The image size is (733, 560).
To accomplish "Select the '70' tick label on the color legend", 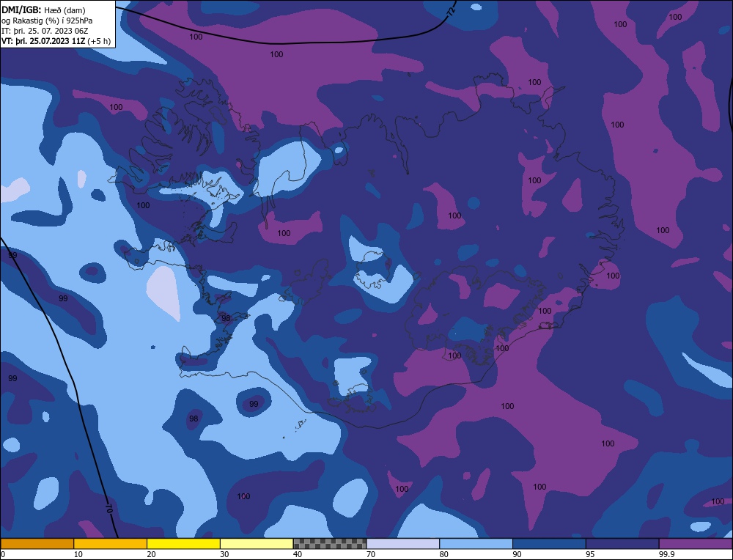I will 371,554.
